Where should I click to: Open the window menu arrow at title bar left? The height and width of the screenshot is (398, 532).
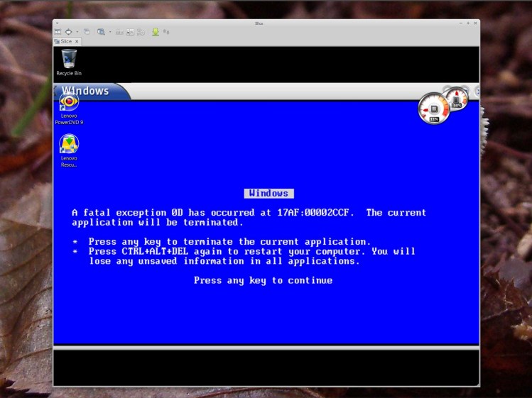click(57, 23)
